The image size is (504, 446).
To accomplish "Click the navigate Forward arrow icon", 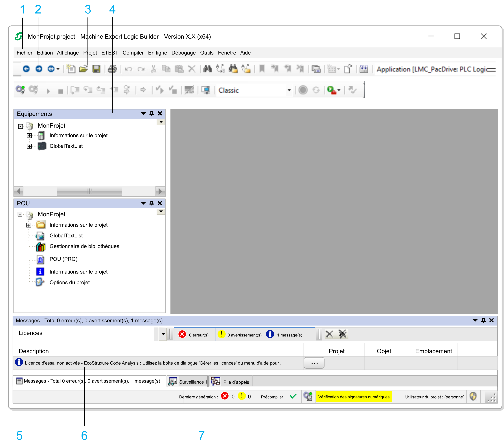I will [x=39, y=69].
